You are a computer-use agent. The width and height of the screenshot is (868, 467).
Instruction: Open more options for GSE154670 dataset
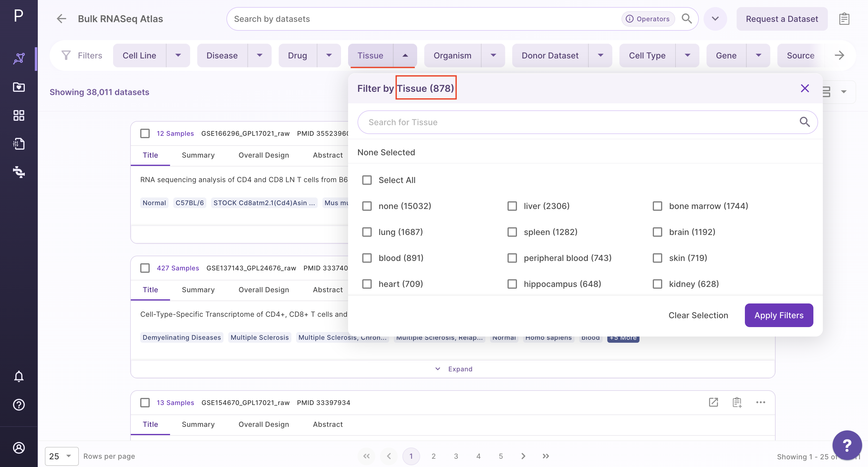(761, 402)
